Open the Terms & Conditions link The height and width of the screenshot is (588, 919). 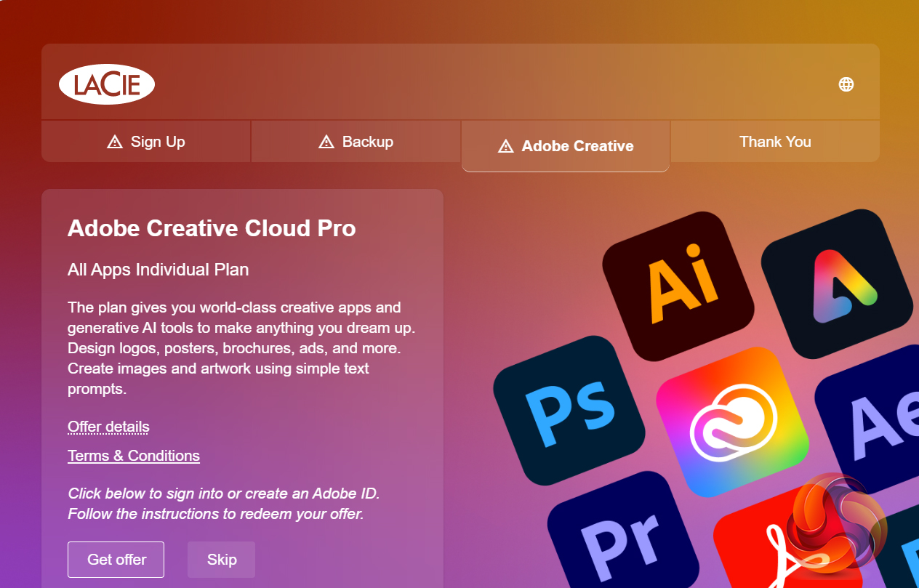134,456
